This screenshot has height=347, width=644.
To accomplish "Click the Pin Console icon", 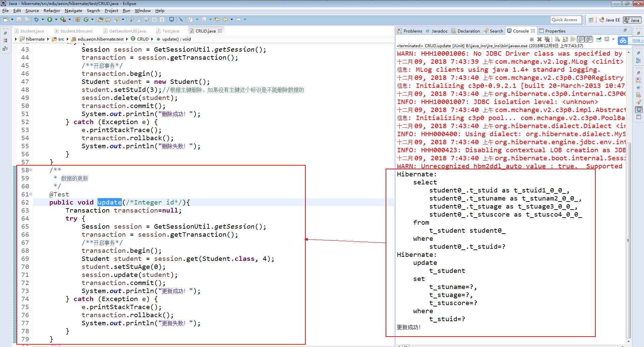I will 599,39.
